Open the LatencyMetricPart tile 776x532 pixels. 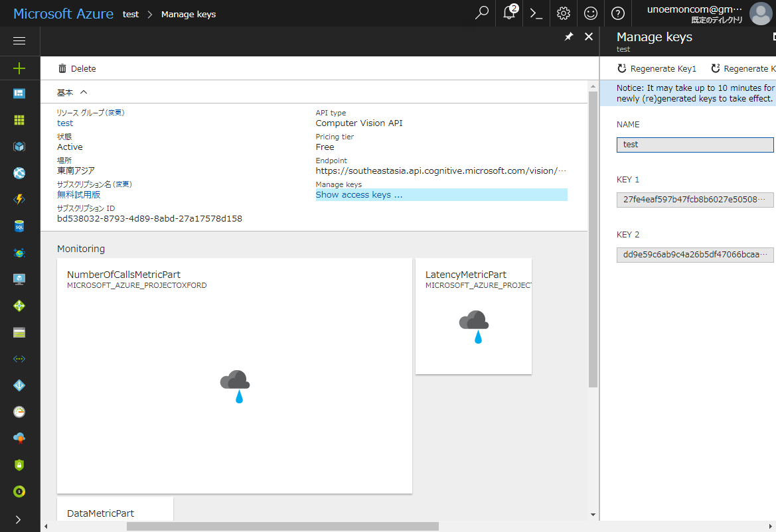coord(473,316)
